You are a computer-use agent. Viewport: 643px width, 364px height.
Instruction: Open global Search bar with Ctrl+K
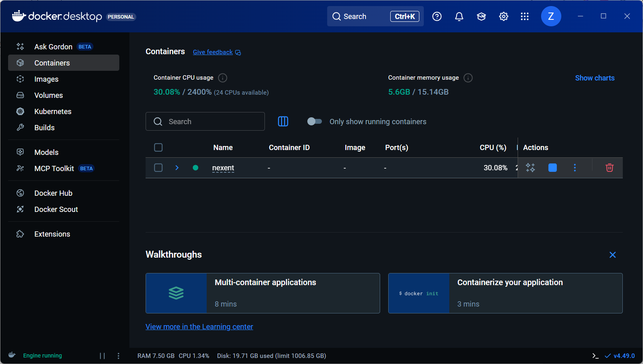pyautogui.click(x=375, y=16)
